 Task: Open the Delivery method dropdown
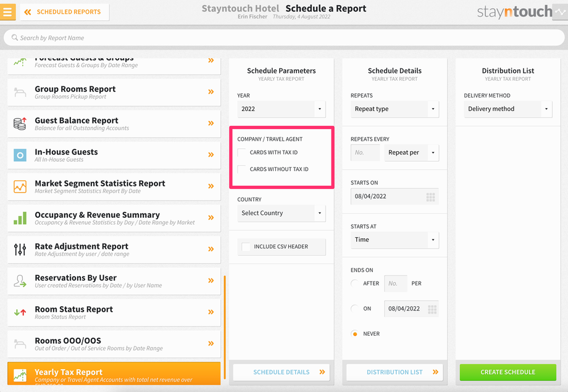[x=508, y=109]
